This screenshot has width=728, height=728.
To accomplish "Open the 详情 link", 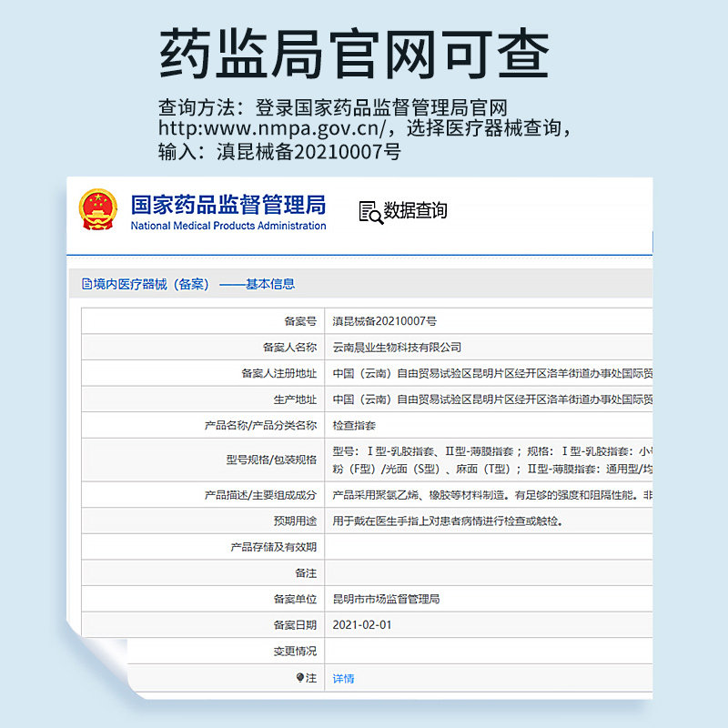I will (x=343, y=678).
